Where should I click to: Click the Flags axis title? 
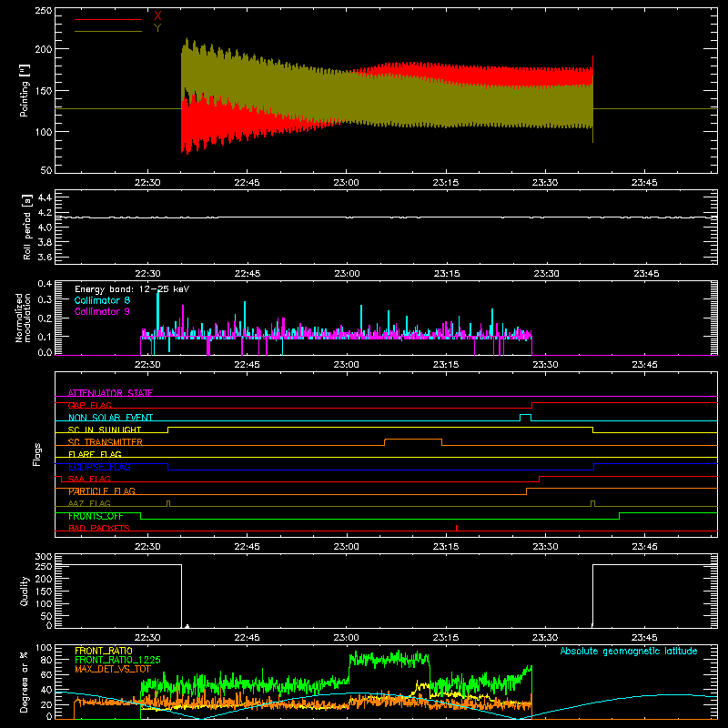[36, 454]
